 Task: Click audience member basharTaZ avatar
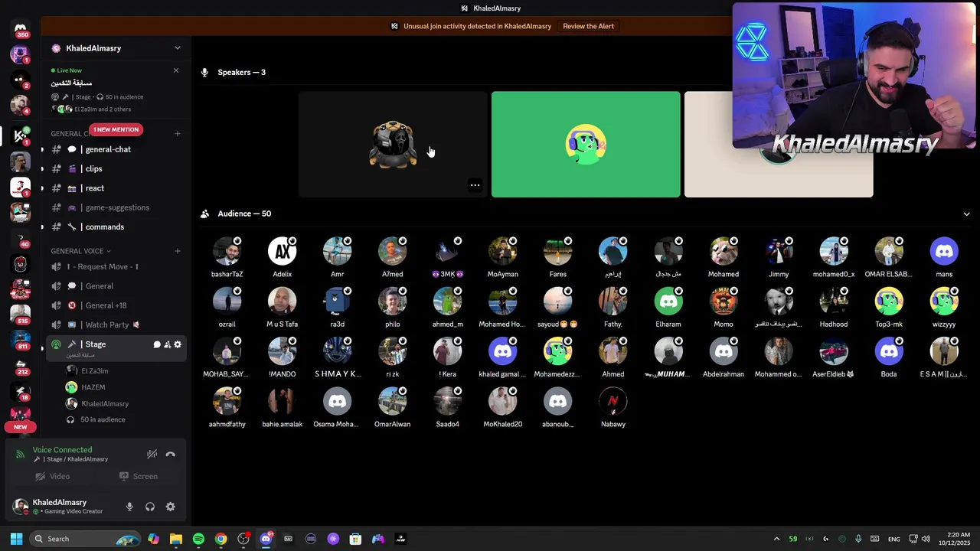(227, 252)
